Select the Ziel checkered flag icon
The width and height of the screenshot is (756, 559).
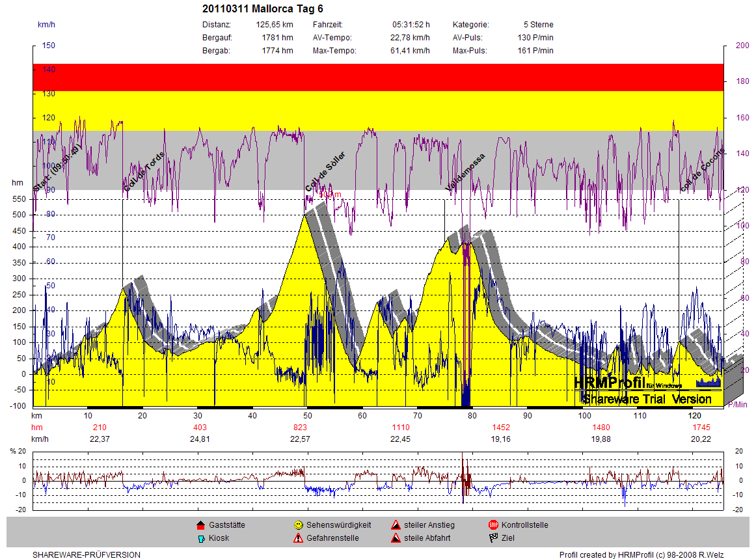pyautogui.click(x=493, y=538)
